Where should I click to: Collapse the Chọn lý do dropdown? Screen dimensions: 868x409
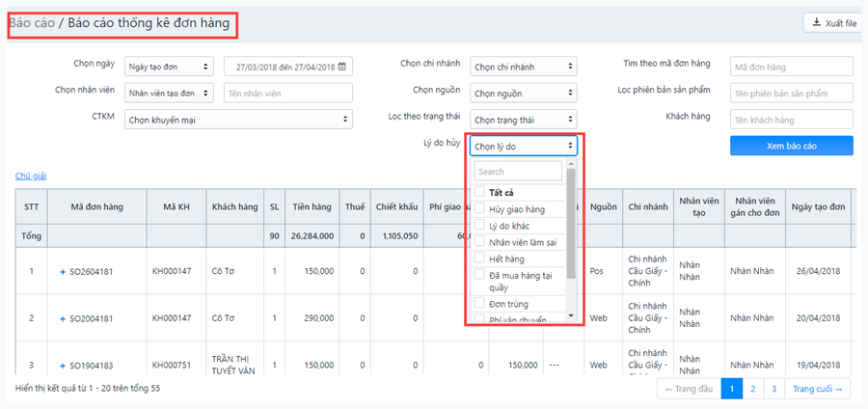pos(524,146)
